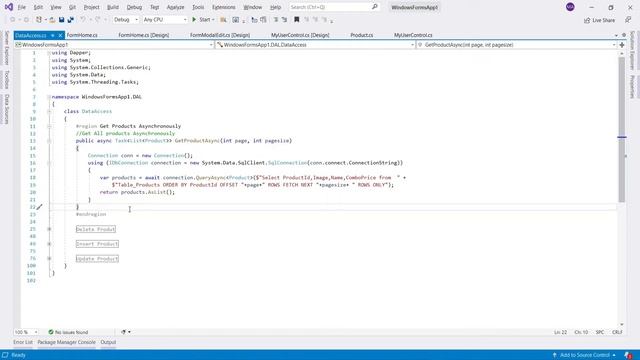This screenshot has height=360, width=640.
Task: Click the Open File folder icon
Action: point(52,20)
